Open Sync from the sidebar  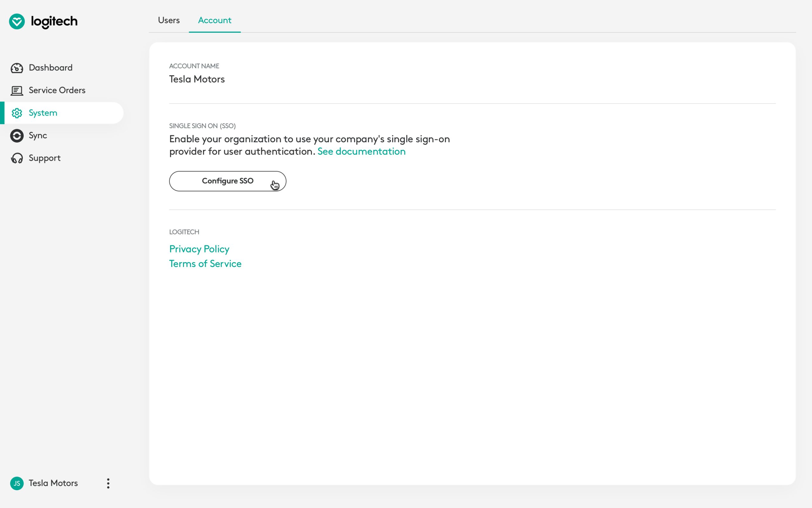[37, 135]
